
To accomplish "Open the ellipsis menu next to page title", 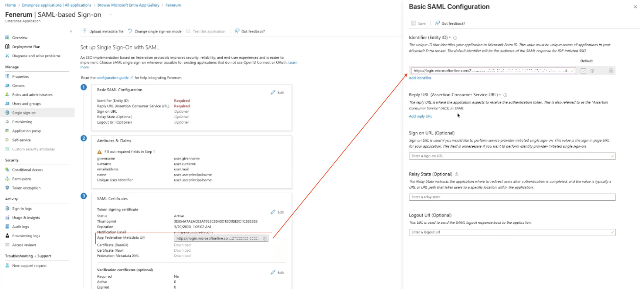I will (110, 15).
